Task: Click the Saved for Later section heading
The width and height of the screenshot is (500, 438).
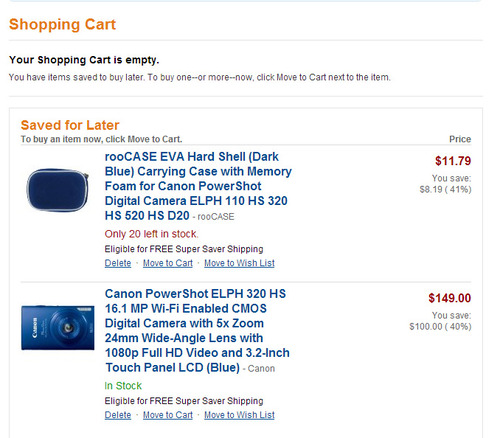Action: click(x=70, y=125)
